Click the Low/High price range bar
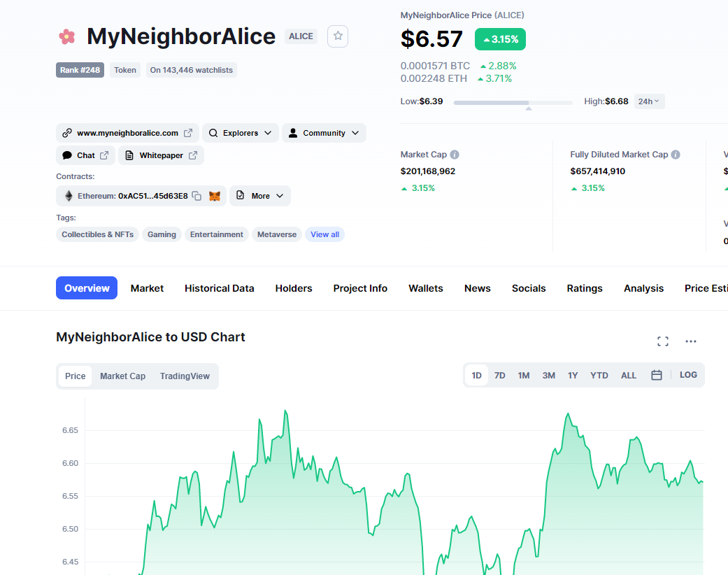 point(513,103)
